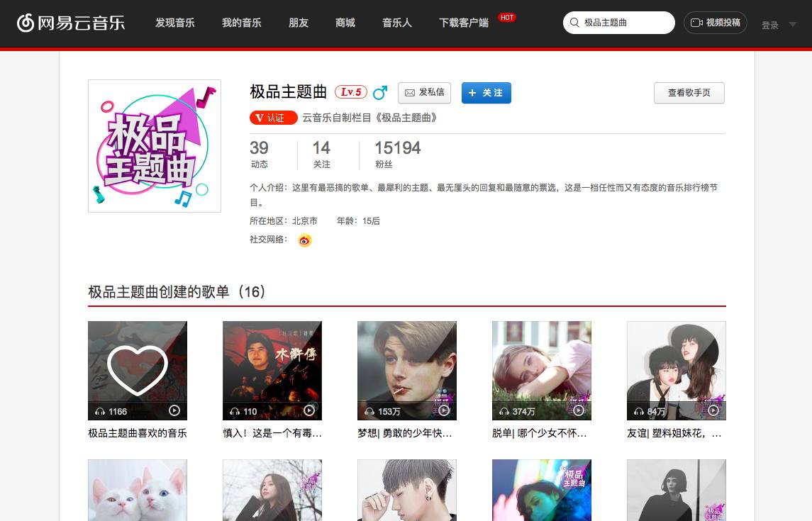Click the 年龄：15后 text
Image resolution: width=812 pixels, height=521 pixels.
pos(358,221)
